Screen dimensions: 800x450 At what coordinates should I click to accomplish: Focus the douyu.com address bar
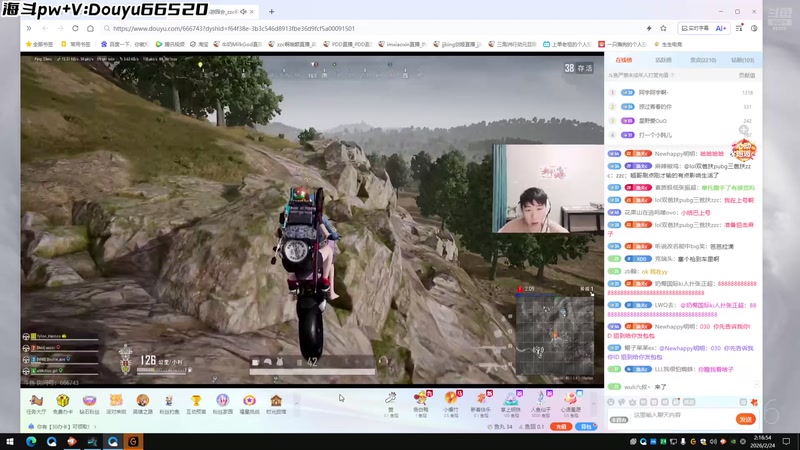(x=372, y=29)
